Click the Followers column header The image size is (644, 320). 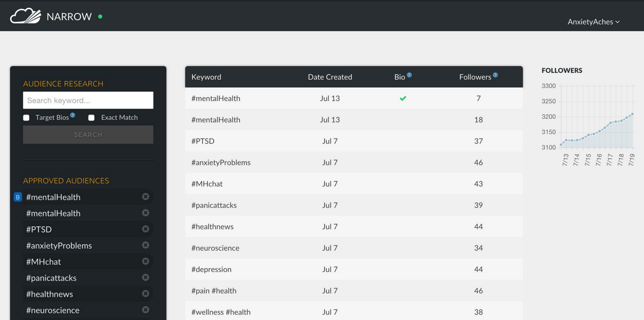475,77
